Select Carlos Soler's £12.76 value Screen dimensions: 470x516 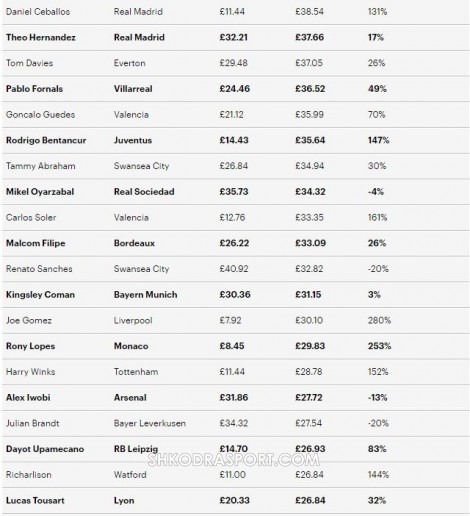click(232, 217)
